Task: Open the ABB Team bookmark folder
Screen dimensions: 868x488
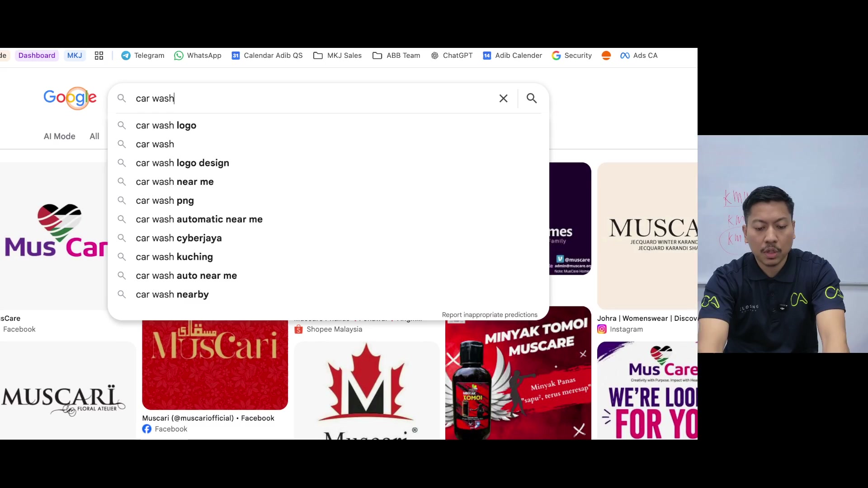Action: click(x=396, y=56)
